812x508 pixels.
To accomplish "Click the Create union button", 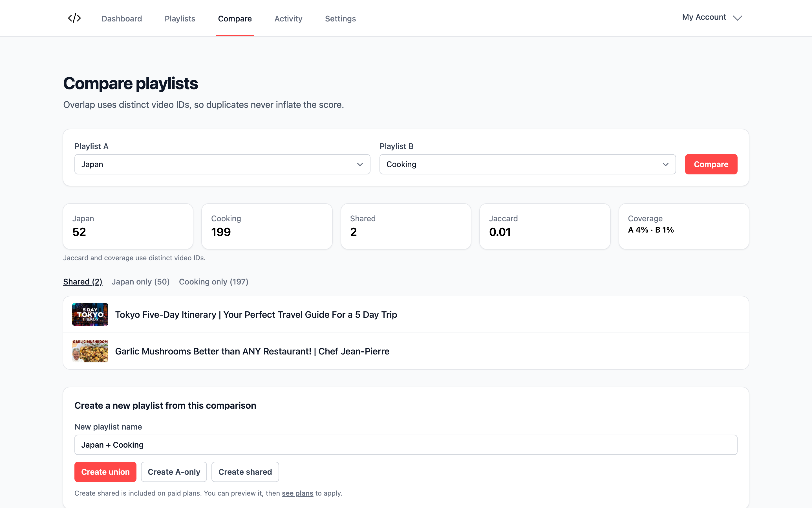I will pos(105,472).
